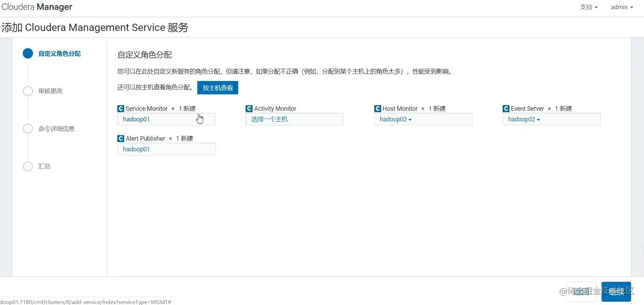Viewport: 644px width, 305px height.
Task: Click the page title 添加 Cloudera Management Service 服务
Action: click(x=95, y=27)
